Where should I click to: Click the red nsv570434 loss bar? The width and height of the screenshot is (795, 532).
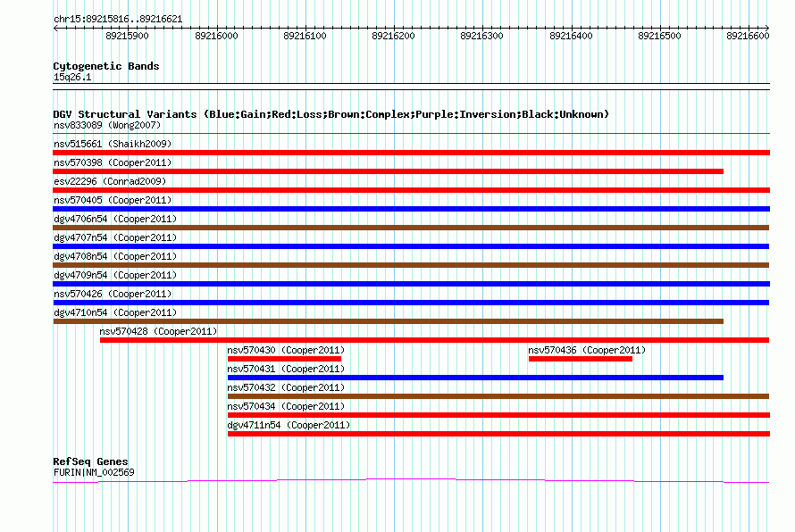[x=499, y=415]
